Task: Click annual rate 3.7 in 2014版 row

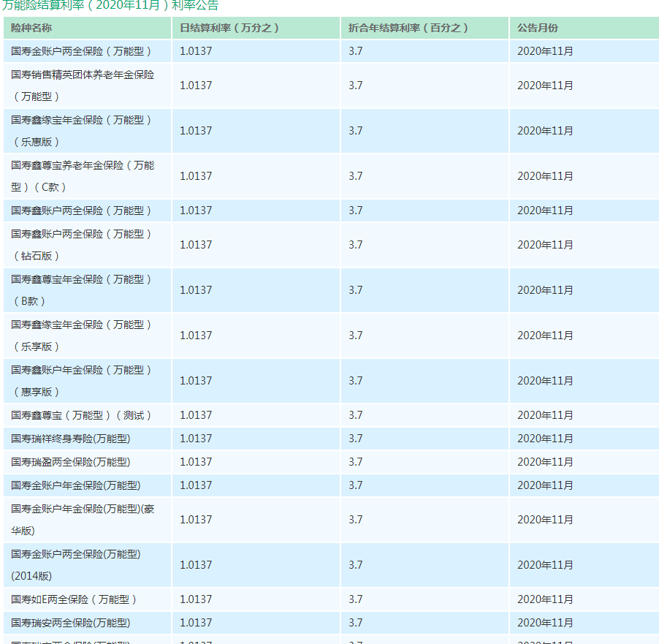Action: pyautogui.click(x=356, y=565)
